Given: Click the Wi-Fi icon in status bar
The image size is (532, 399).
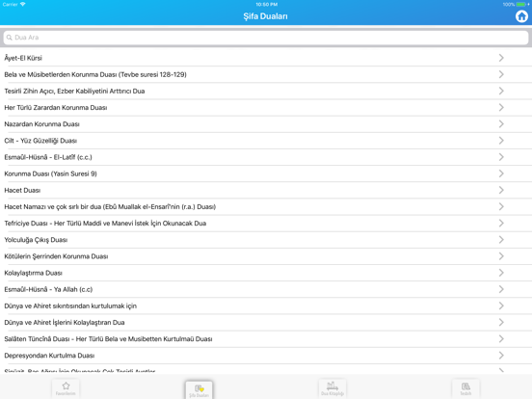Looking at the screenshot, I should click(23, 4).
